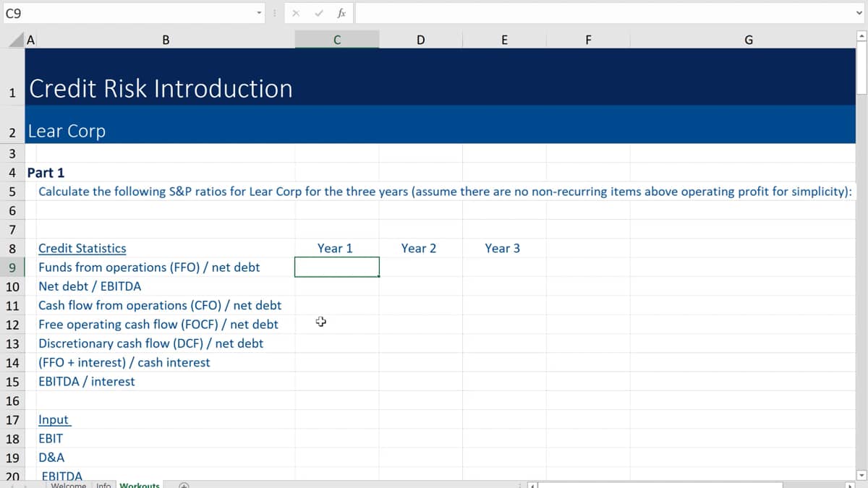The width and height of the screenshot is (868, 488).
Task: Click 'Free operating cash flow (FOCF) / net debt'
Action: pos(158,325)
